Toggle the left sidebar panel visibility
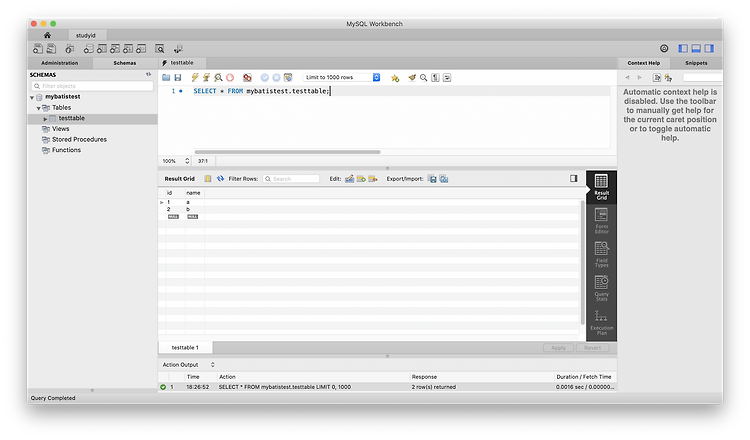 click(x=683, y=48)
